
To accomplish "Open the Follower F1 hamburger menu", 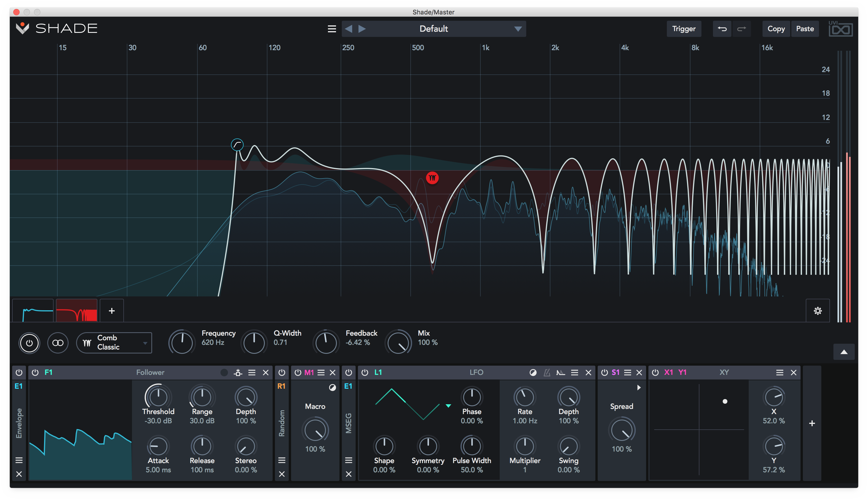I will (x=252, y=373).
